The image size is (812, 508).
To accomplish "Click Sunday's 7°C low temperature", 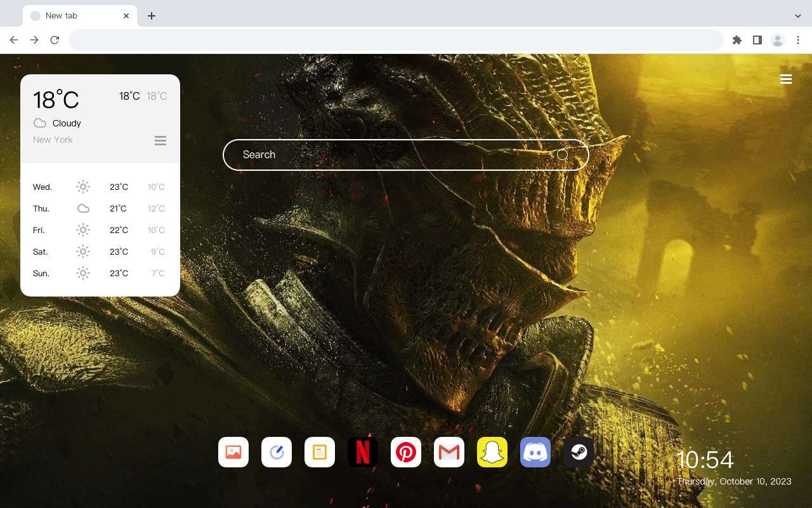I will tap(158, 273).
